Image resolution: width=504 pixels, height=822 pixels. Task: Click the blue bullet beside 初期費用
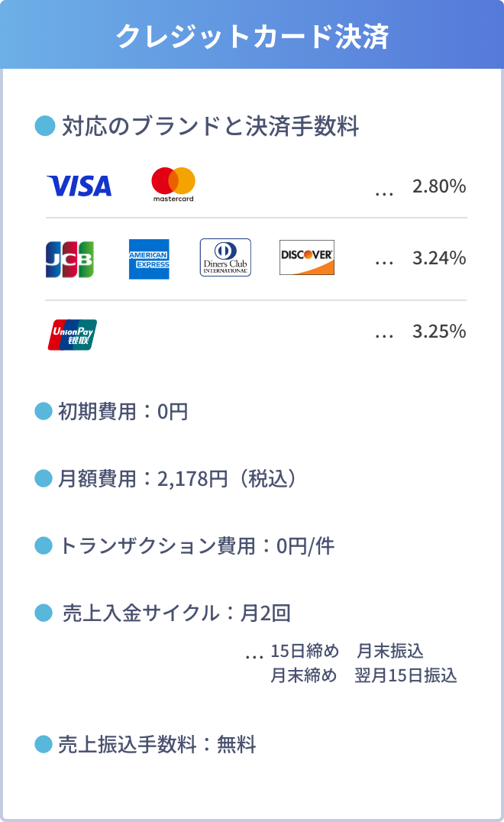click(x=44, y=411)
